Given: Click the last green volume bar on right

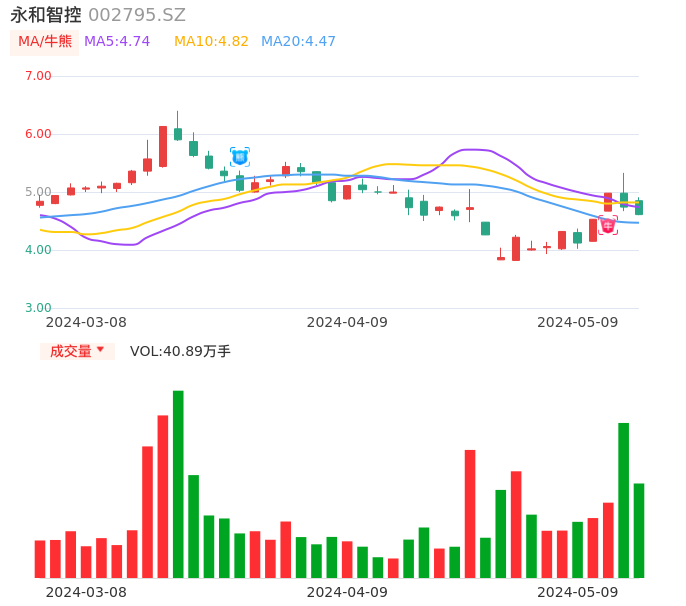Looking at the screenshot, I should pos(639,530).
